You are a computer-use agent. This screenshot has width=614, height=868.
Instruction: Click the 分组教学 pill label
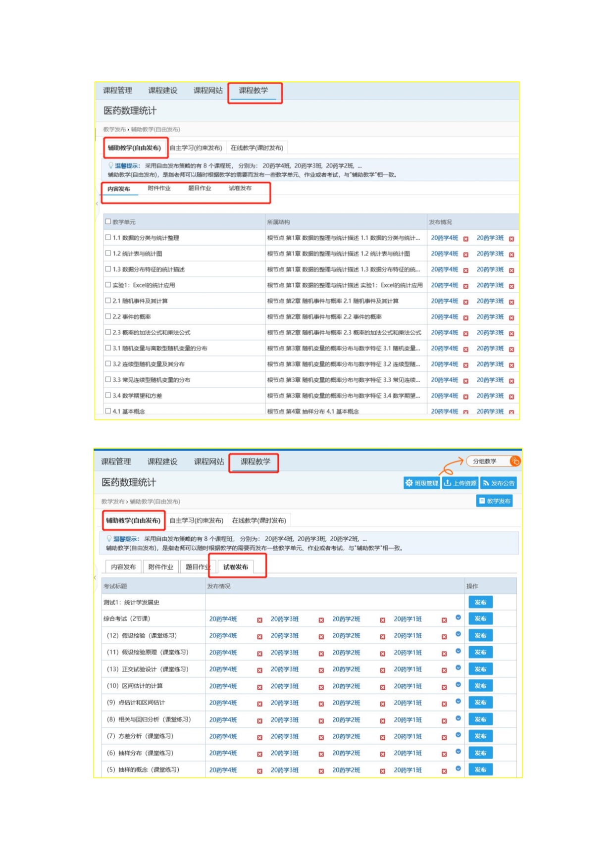click(484, 461)
